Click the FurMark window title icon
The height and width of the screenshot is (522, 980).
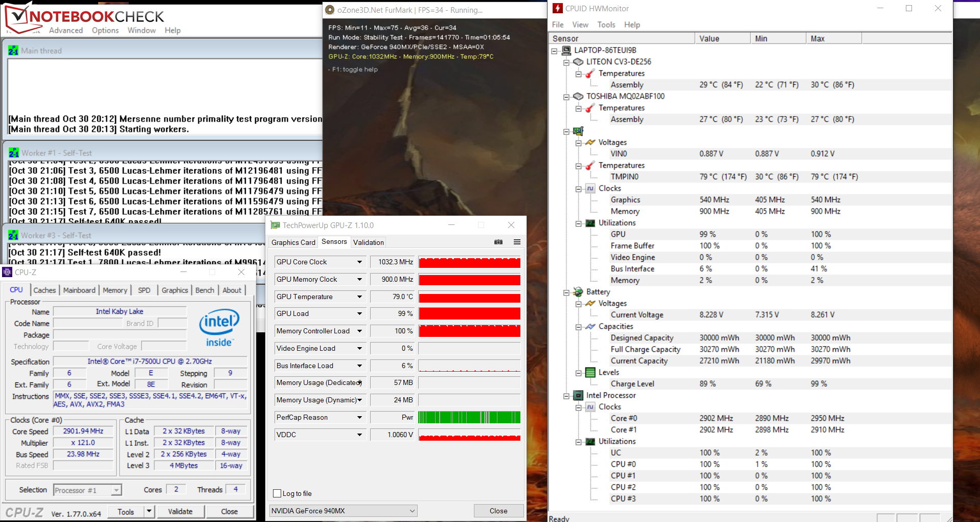(330, 10)
